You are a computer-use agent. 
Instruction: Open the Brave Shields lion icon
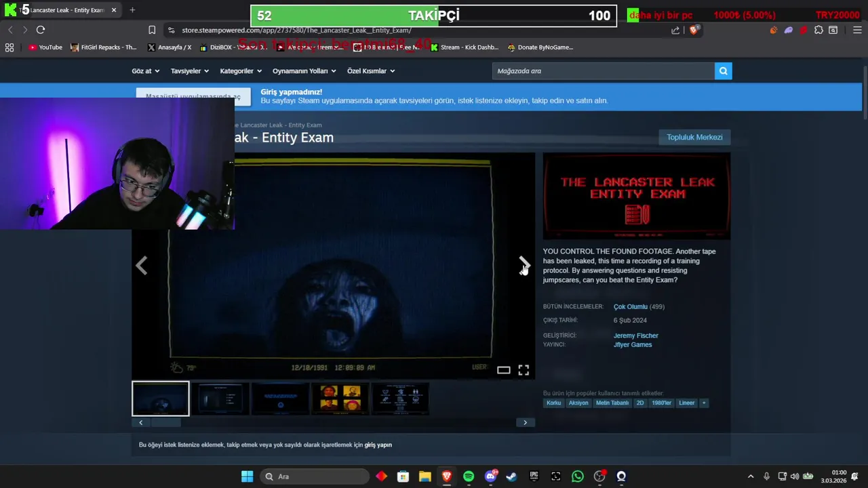(x=694, y=30)
